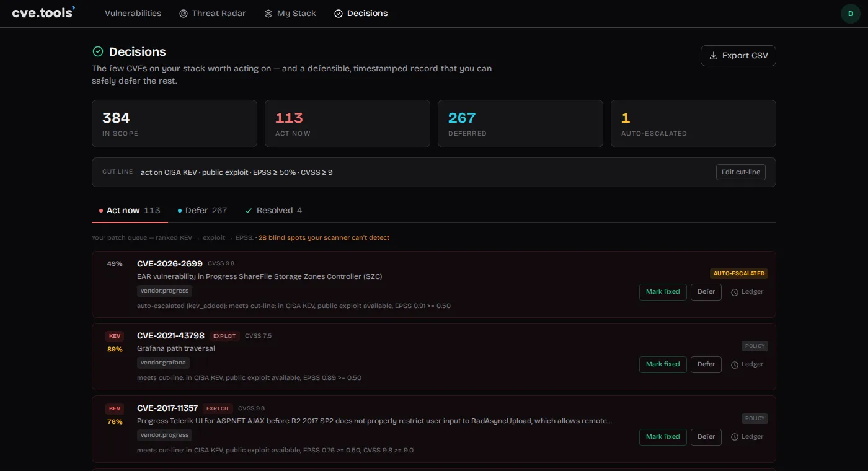Click vendor:progress tag on CVE-2026-2699

164,291
